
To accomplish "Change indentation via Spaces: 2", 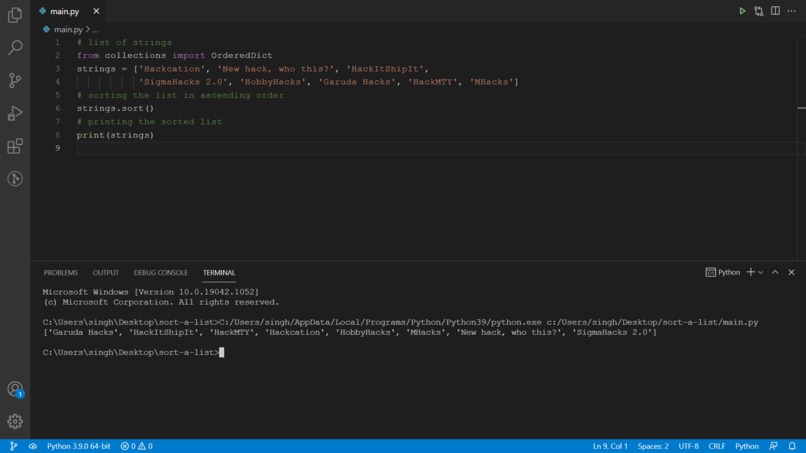I will pos(653,446).
